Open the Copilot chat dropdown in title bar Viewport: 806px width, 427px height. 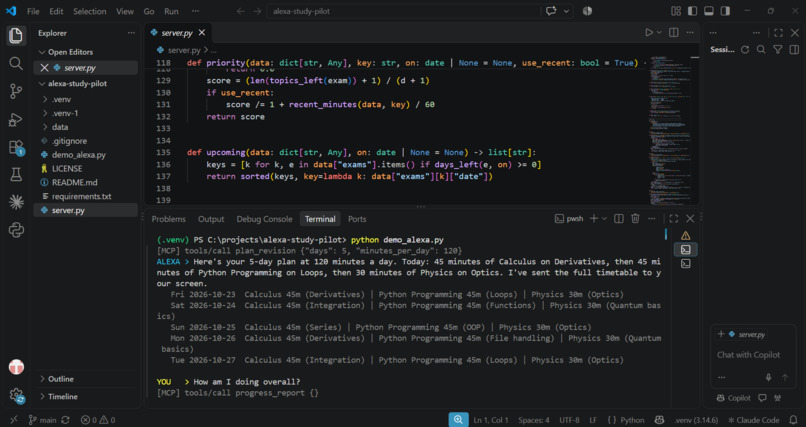pos(567,11)
